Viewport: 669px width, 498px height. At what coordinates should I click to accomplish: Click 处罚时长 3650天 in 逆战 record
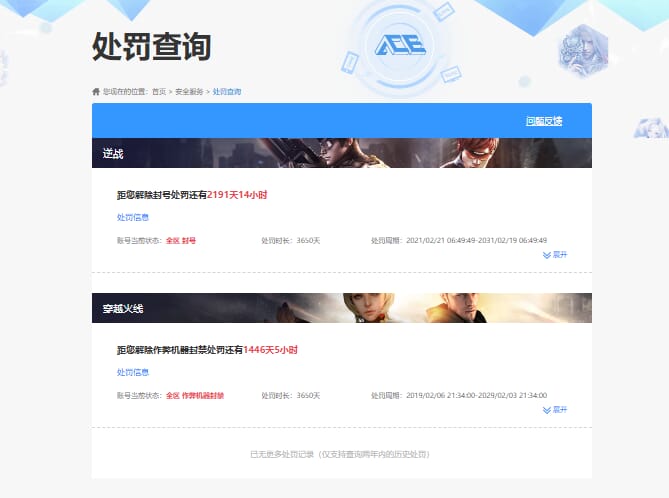[x=291, y=241]
